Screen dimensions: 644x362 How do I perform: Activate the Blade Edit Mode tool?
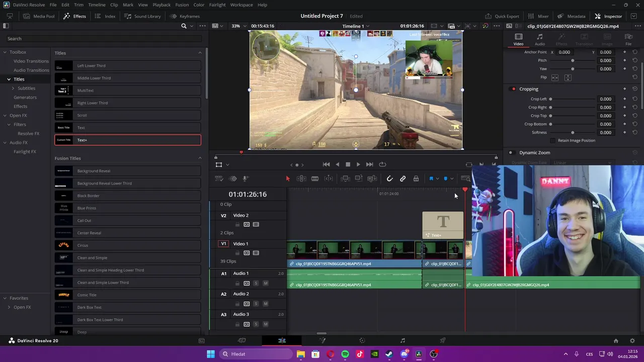pos(315,178)
